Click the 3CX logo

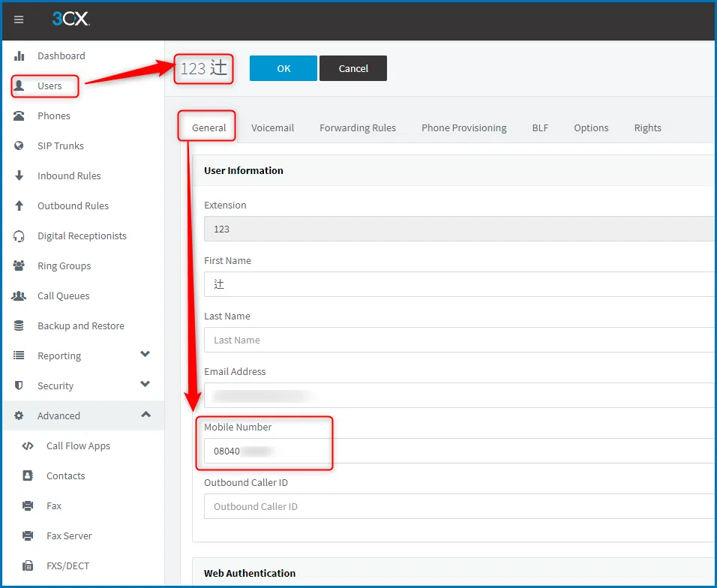[x=71, y=19]
